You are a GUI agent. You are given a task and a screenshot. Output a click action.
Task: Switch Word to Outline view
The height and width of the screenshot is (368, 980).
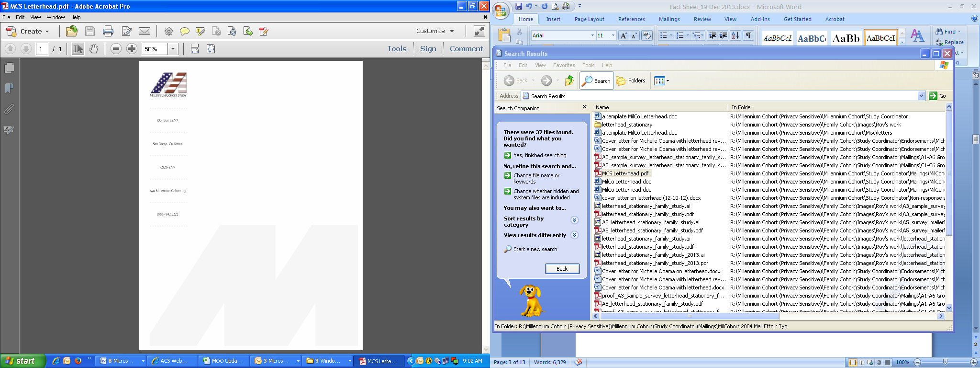(x=879, y=362)
